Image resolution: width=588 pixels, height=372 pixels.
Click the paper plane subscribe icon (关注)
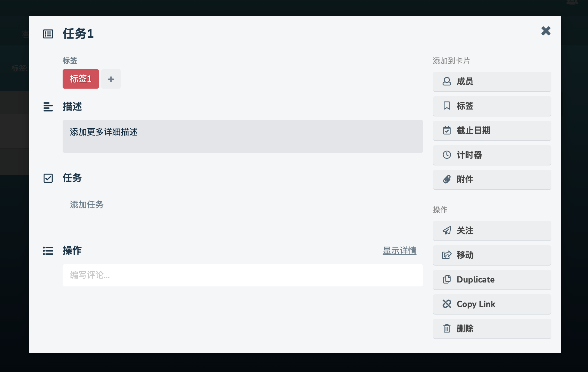click(x=447, y=230)
